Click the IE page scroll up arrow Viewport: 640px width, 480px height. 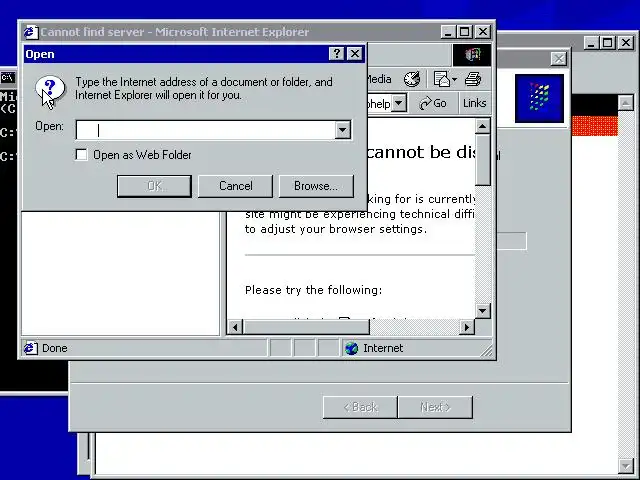pyautogui.click(x=482, y=126)
